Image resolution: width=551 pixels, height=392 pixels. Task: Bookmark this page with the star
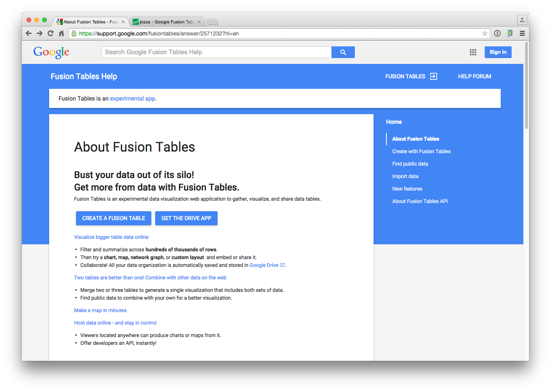485,34
